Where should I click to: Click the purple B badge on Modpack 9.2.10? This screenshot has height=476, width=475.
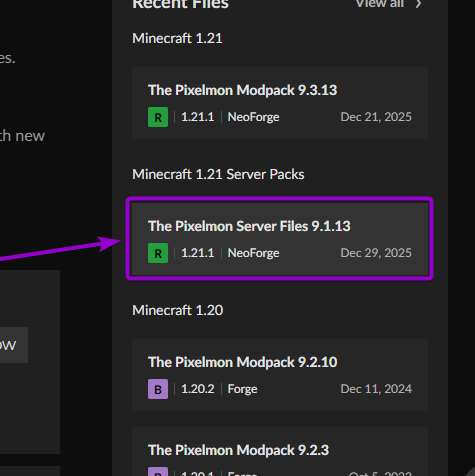pos(158,389)
